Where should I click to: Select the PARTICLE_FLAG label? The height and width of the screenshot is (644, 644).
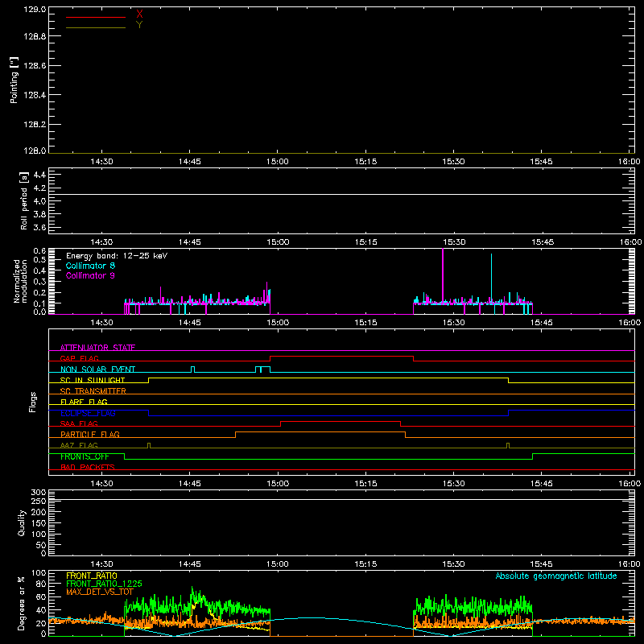tap(90, 434)
